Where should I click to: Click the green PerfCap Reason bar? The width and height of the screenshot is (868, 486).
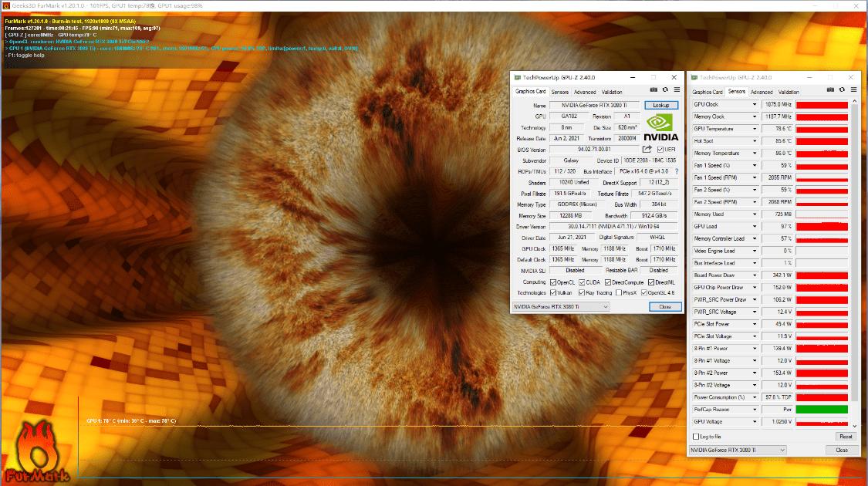coord(822,410)
